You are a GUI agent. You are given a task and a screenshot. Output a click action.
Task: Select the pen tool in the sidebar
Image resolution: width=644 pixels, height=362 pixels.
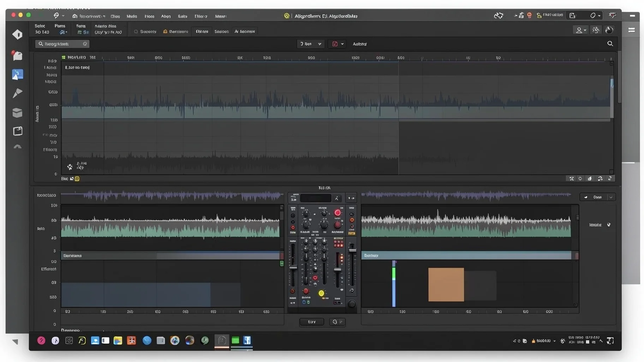(17, 93)
